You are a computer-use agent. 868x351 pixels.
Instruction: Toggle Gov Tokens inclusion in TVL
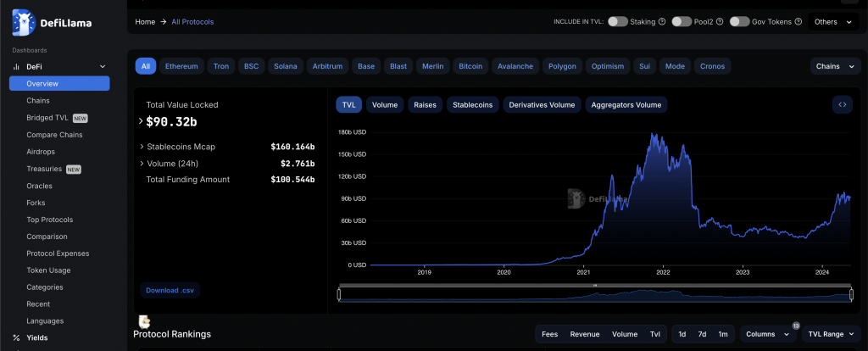pos(739,21)
